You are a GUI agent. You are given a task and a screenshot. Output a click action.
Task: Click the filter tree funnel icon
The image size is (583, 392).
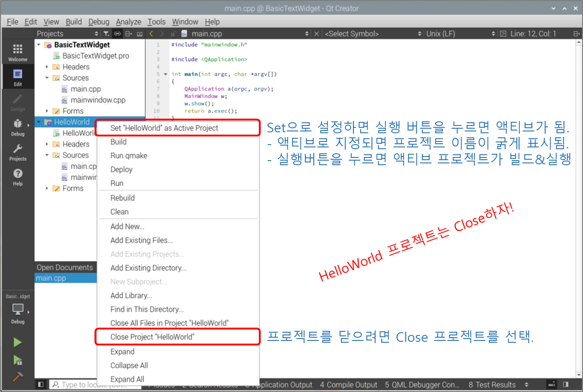pos(106,34)
